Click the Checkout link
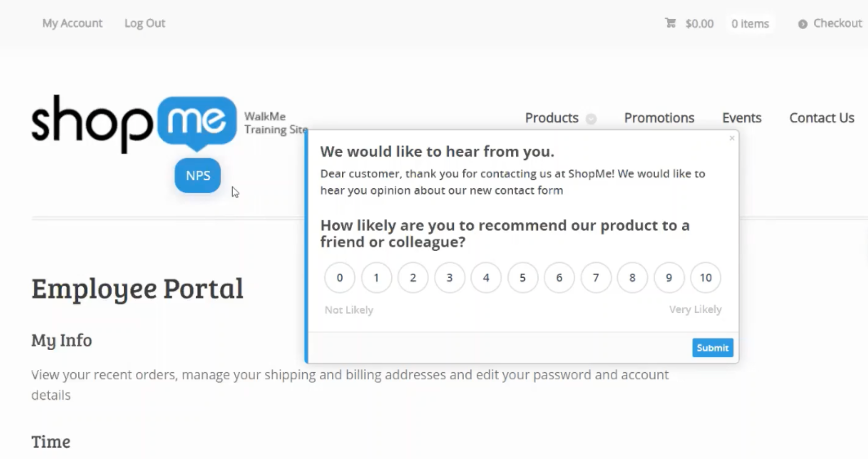868x459 pixels. click(837, 23)
